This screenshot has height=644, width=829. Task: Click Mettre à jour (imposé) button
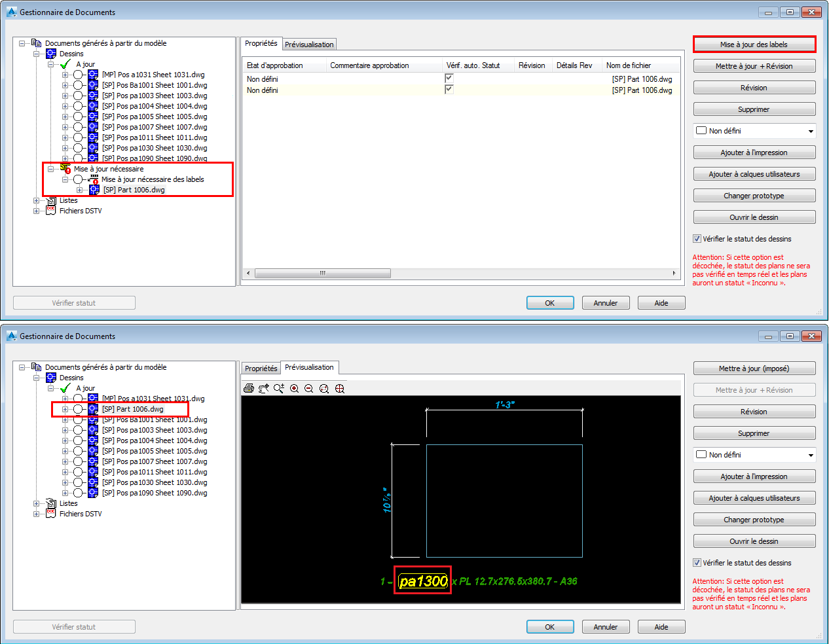(x=754, y=368)
